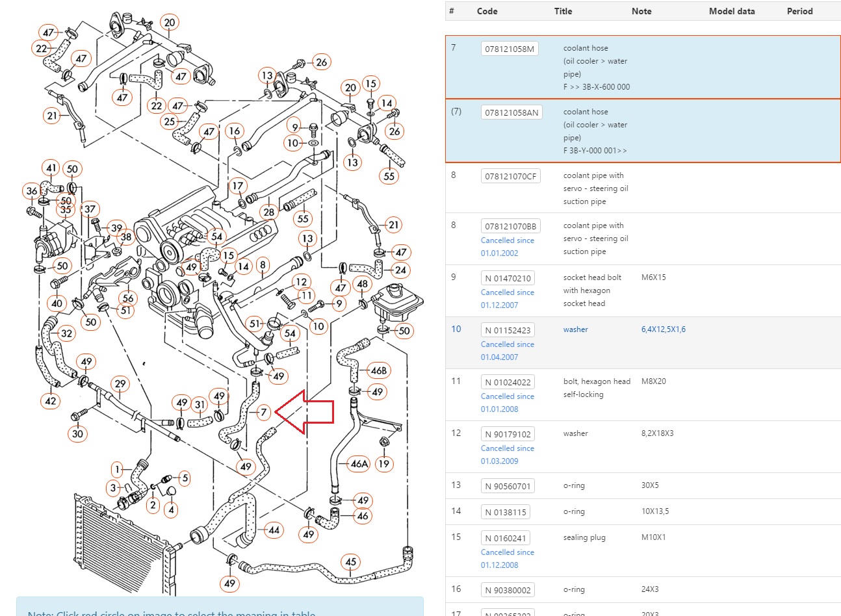Click callout circle 7 on the diagram
The width and height of the screenshot is (841, 616).
[263, 412]
